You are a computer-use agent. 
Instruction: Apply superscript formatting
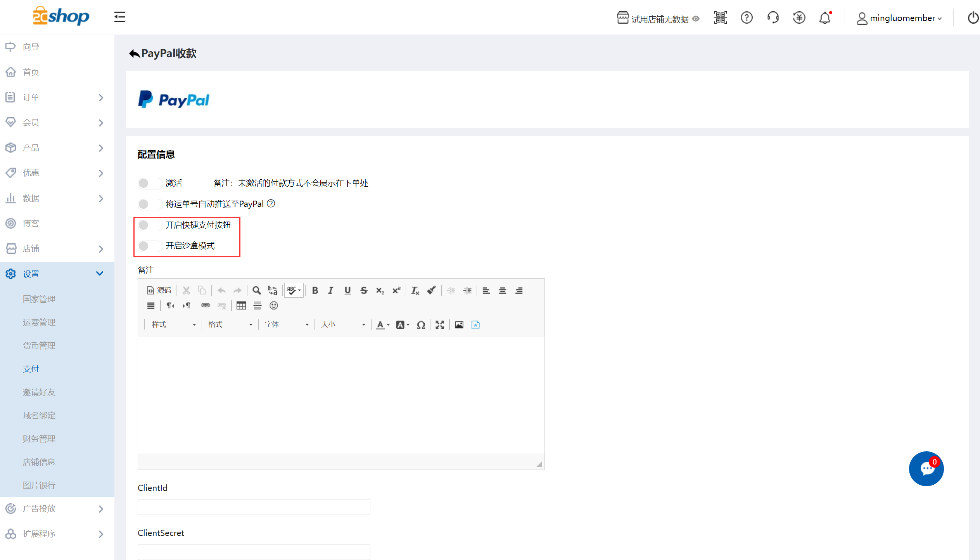click(x=396, y=290)
